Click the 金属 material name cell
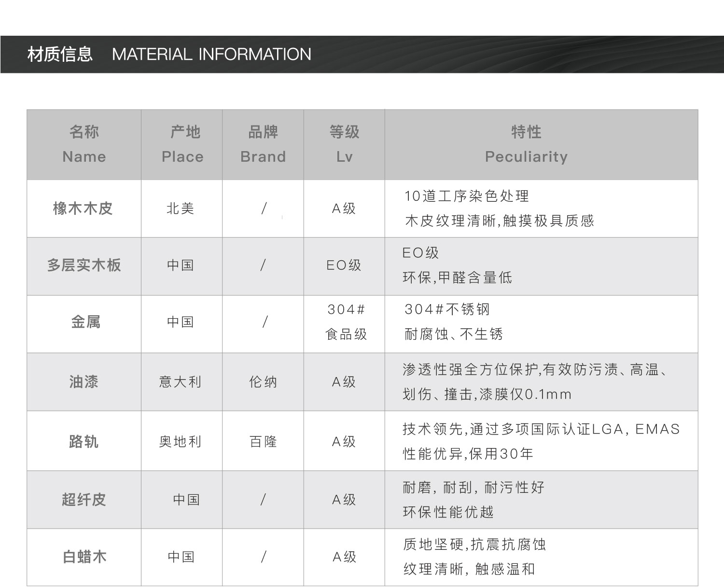This screenshot has width=724, height=588. (85, 322)
